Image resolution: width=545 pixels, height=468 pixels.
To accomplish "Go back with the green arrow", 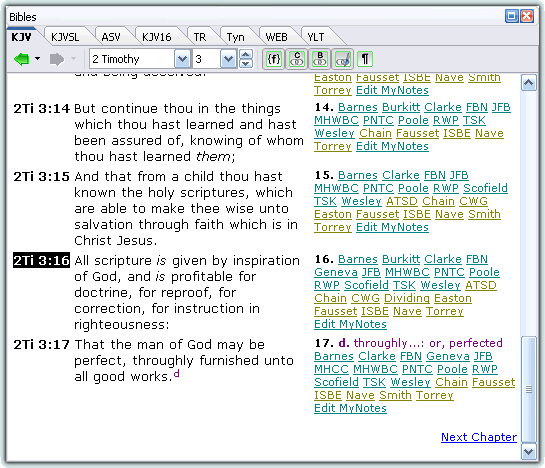I will 22,59.
